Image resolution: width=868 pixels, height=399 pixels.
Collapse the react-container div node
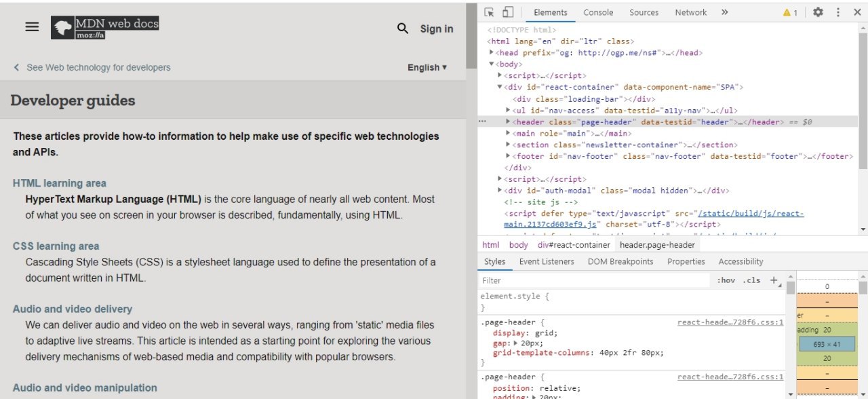[x=500, y=88]
